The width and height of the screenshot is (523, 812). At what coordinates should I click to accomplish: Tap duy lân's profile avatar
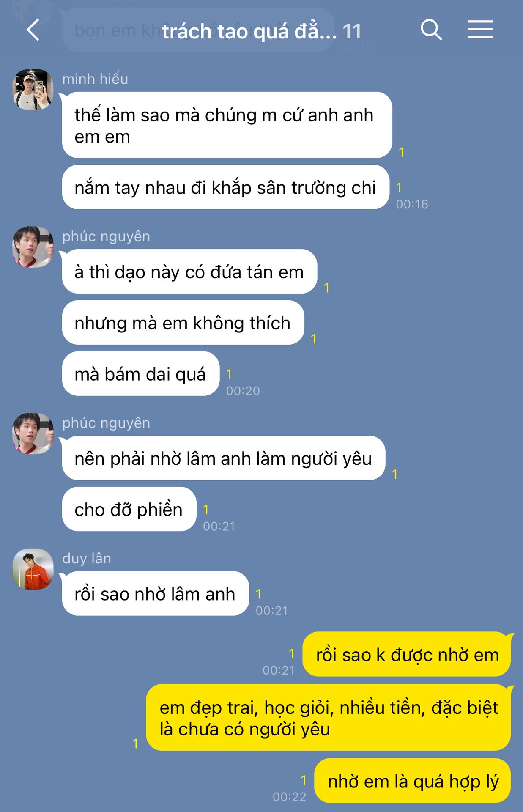click(x=33, y=569)
